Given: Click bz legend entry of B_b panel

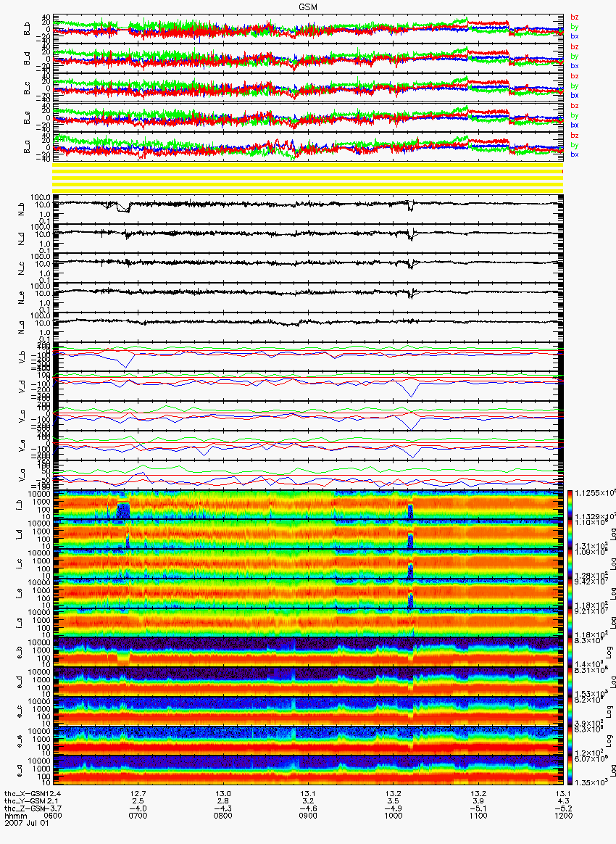Looking at the screenshot, I should click(x=575, y=17).
